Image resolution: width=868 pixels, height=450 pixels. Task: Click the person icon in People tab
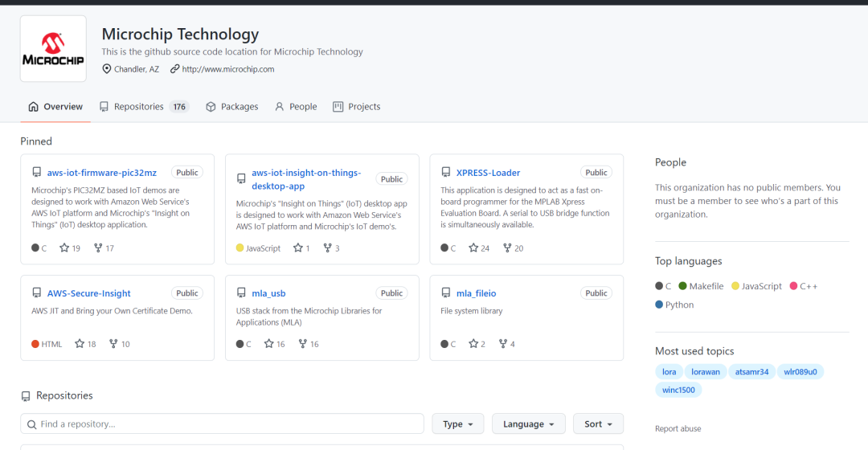[280, 106]
